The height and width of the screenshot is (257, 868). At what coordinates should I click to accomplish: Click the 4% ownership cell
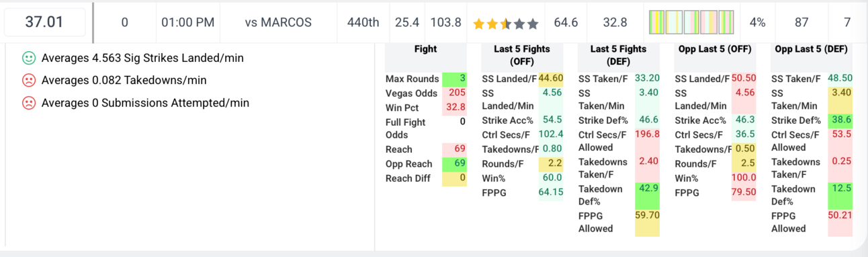[x=758, y=22]
